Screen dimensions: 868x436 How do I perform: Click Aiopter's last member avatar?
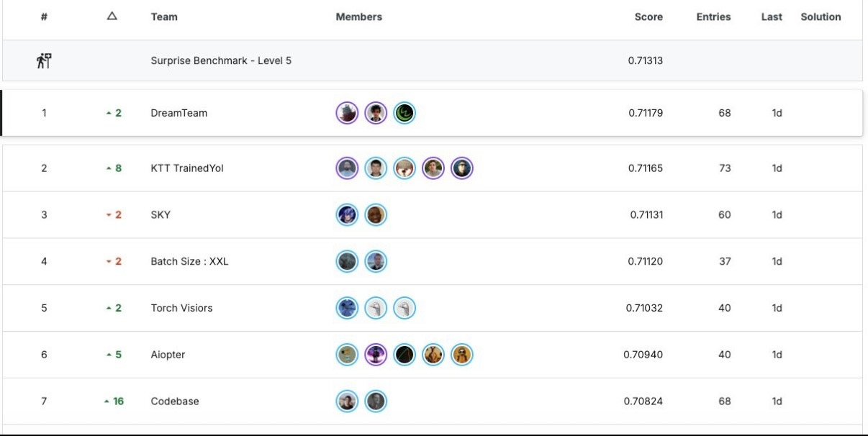461,355
